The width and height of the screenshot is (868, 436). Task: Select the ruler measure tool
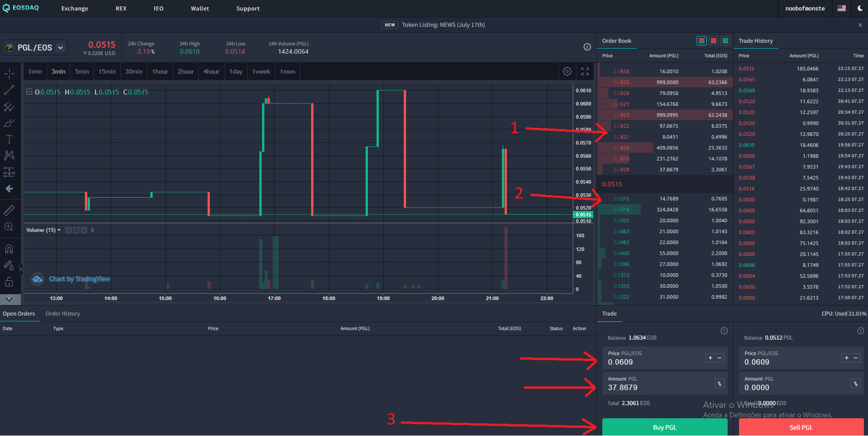coord(9,210)
